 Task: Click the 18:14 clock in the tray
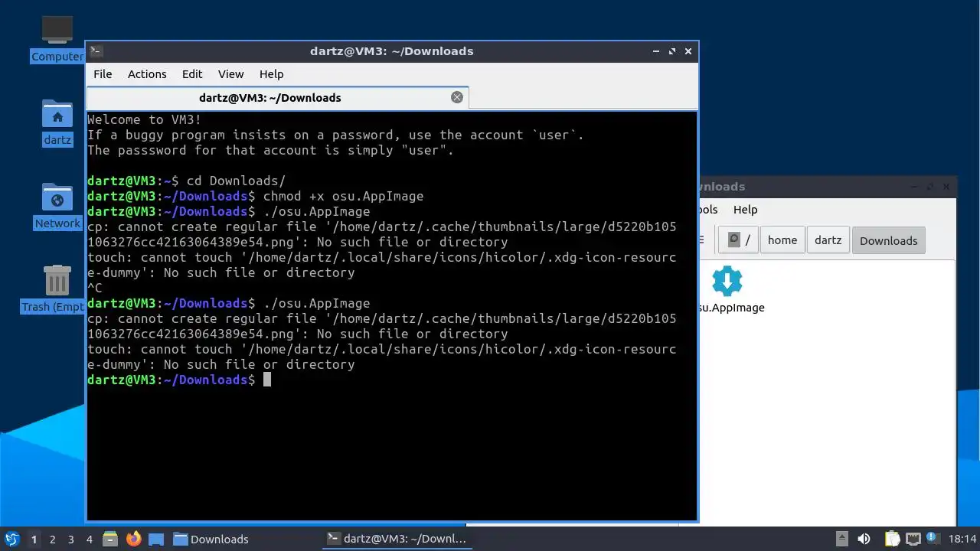coord(962,539)
